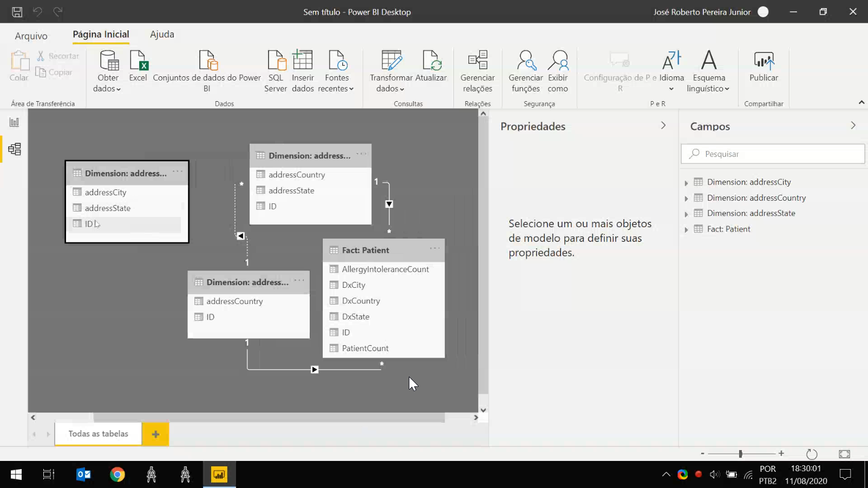
Task: Reset layout zoom icon
Action: (x=811, y=454)
